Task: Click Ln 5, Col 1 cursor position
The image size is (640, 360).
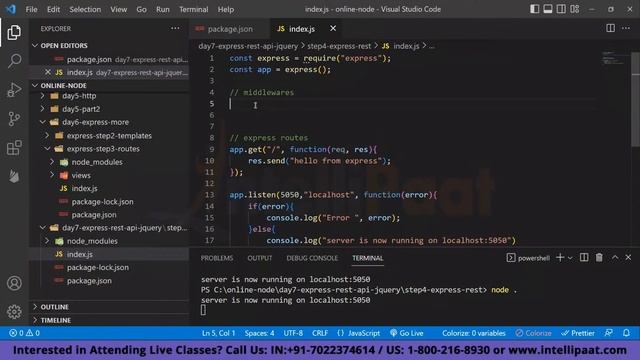Action: pyautogui.click(x=218, y=333)
